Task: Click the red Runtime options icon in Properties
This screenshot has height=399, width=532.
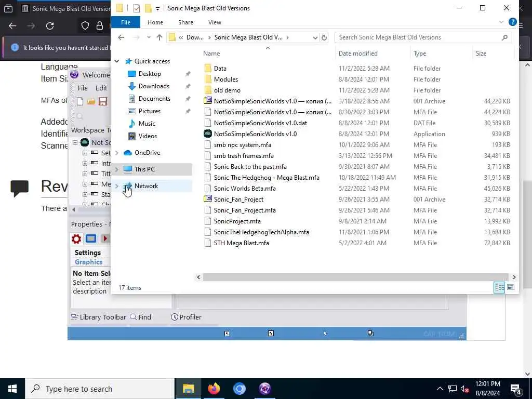Action: [x=105, y=239]
